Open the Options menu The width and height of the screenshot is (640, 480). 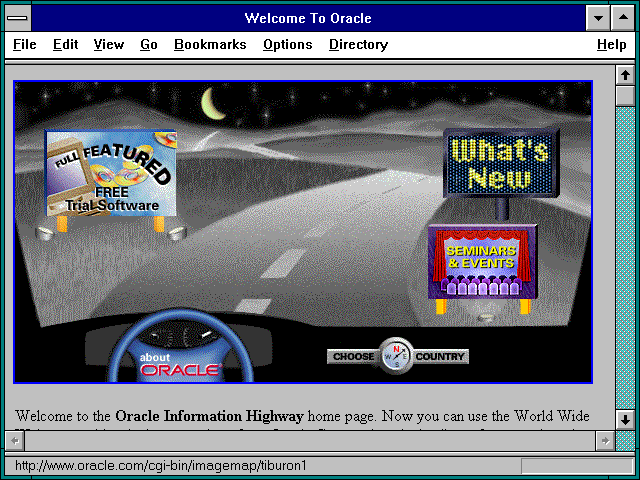pyautogui.click(x=288, y=44)
